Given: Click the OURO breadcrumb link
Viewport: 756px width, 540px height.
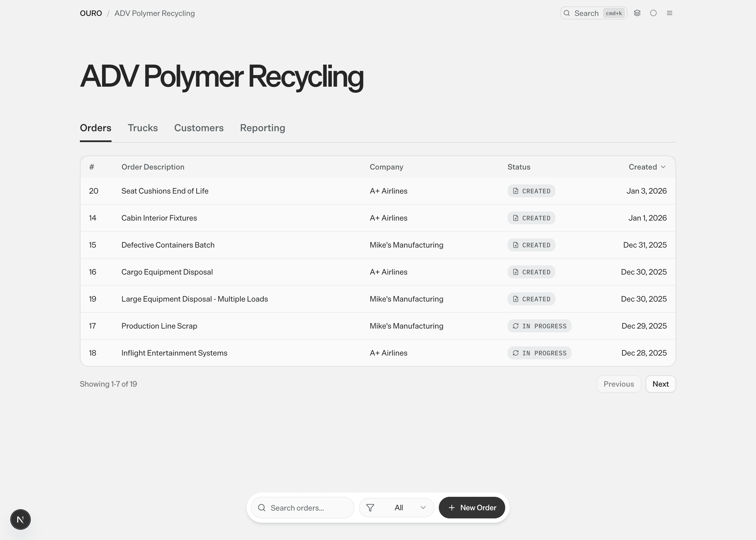Looking at the screenshot, I should 91,13.
